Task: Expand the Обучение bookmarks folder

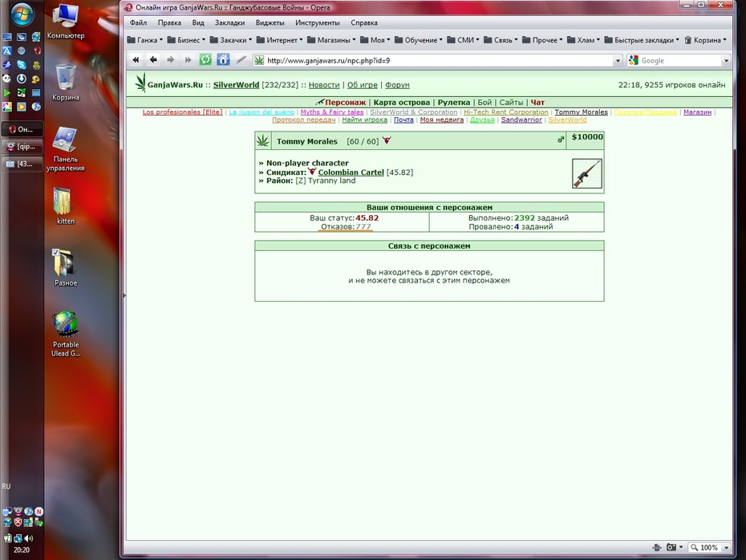Action: (x=419, y=40)
